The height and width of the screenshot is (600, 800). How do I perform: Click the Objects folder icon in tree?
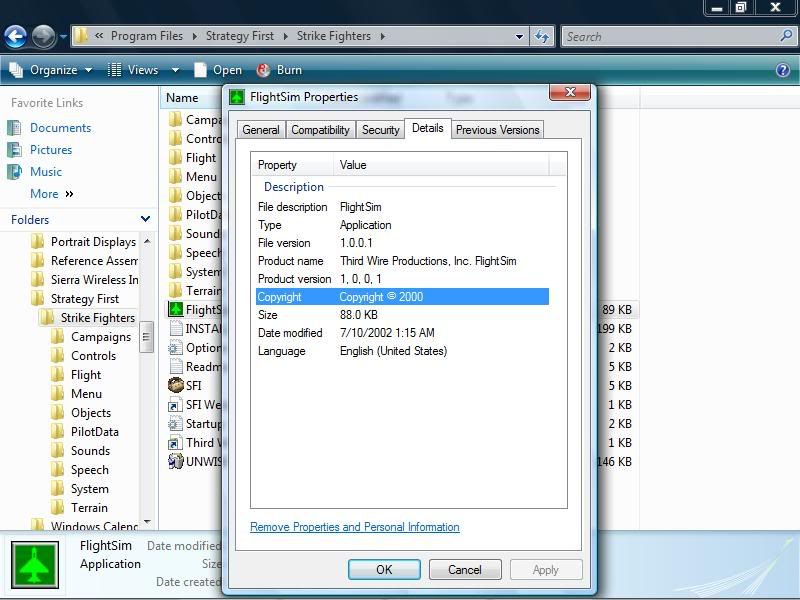58,412
